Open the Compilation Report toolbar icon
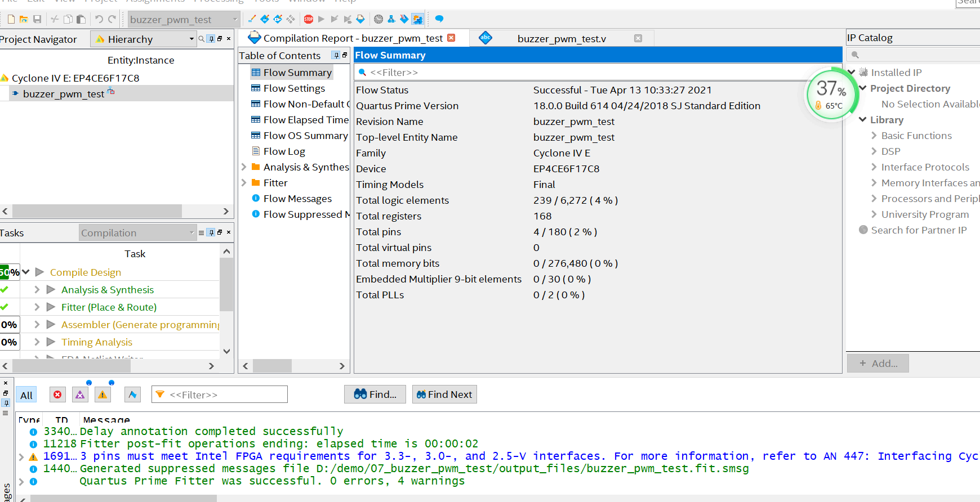The height and width of the screenshot is (502, 980). pos(360,19)
